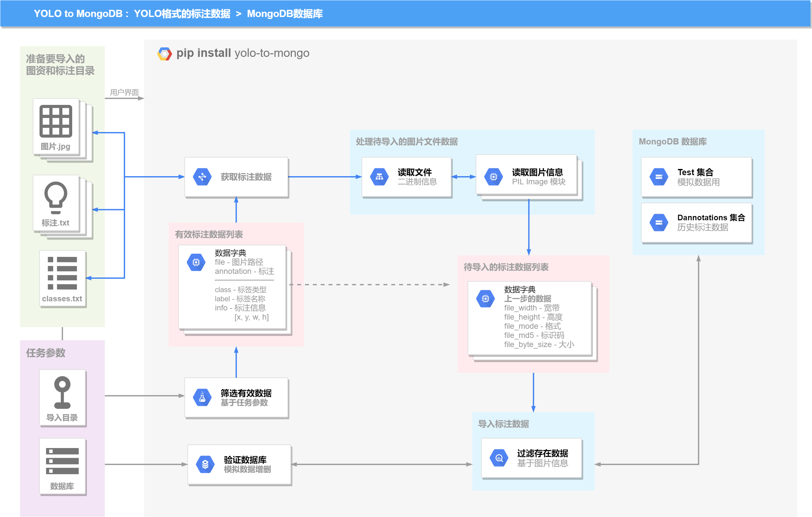Viewport: 812px width, 517px height.
Task: Click the 用户界面 arrow label
Action: (124, 92)
